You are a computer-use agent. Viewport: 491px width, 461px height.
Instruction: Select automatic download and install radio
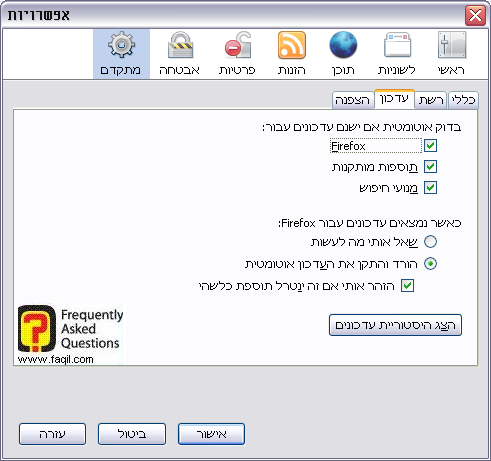(430, 264)
